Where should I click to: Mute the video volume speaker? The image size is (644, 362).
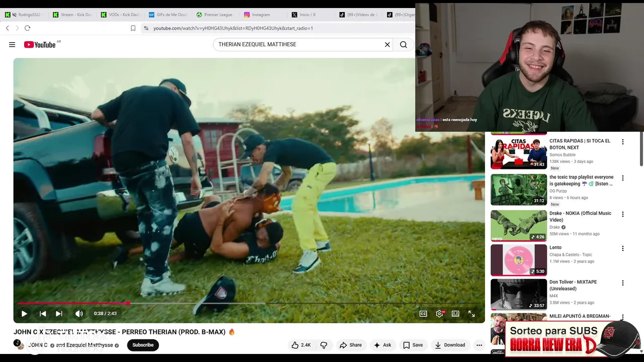coord(79,314)
